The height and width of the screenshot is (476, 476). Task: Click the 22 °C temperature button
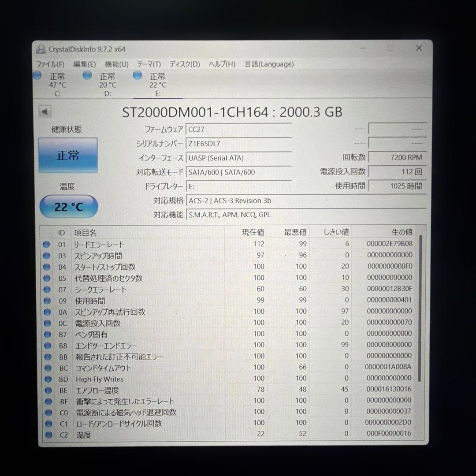pyautogui.click(x=69, y=207)
